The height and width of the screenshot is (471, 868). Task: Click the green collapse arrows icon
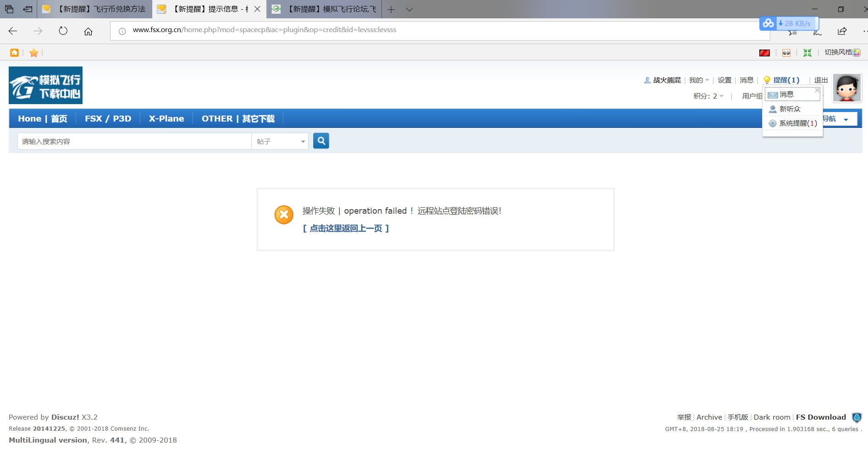click(807, 53)
